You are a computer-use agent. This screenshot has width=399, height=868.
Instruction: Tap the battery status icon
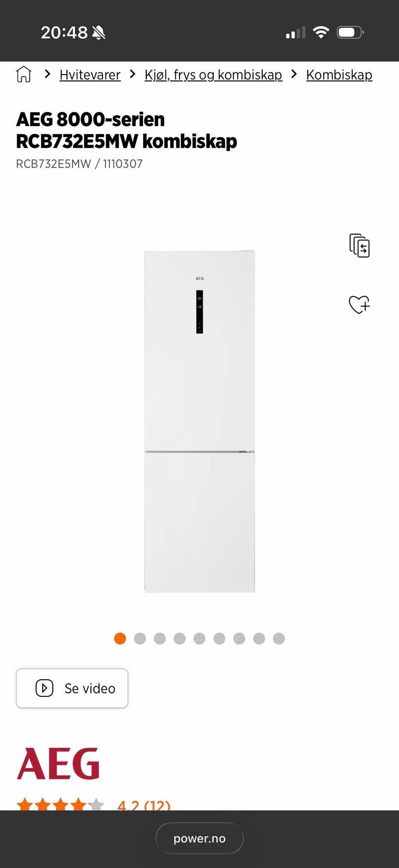click(350, 32)
